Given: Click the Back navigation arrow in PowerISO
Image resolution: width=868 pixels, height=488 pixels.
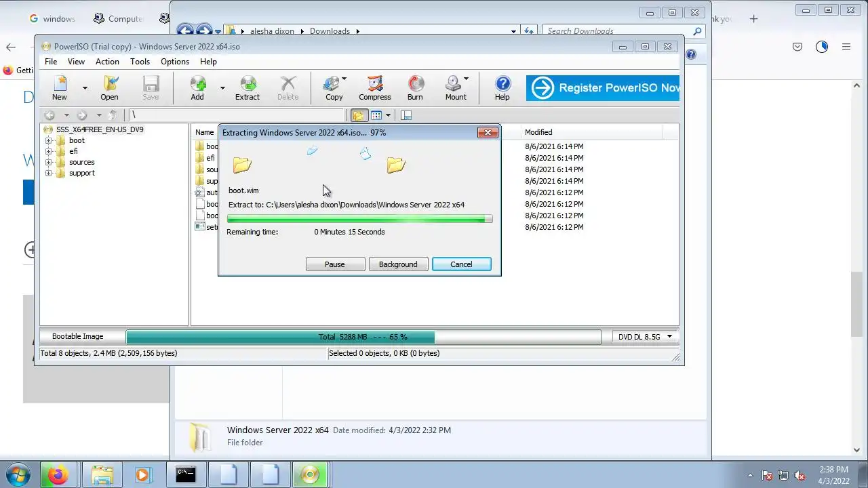Looking at the screenshot, I should tap(50, 115).
